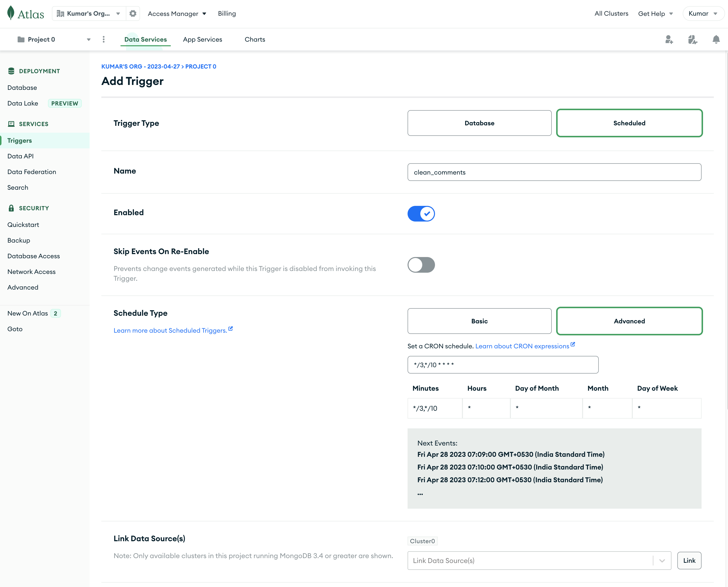Click the Atlas leaf logo

[11, 13]
